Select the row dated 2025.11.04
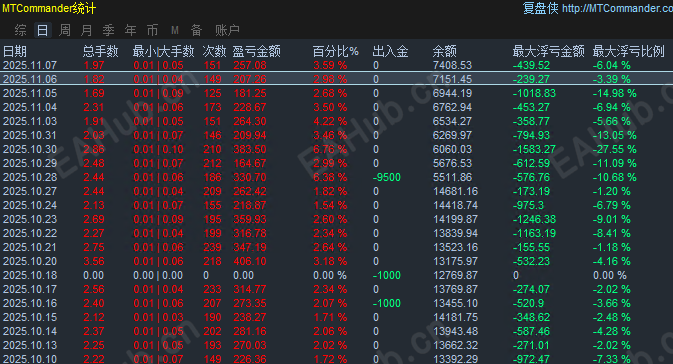 336,107
